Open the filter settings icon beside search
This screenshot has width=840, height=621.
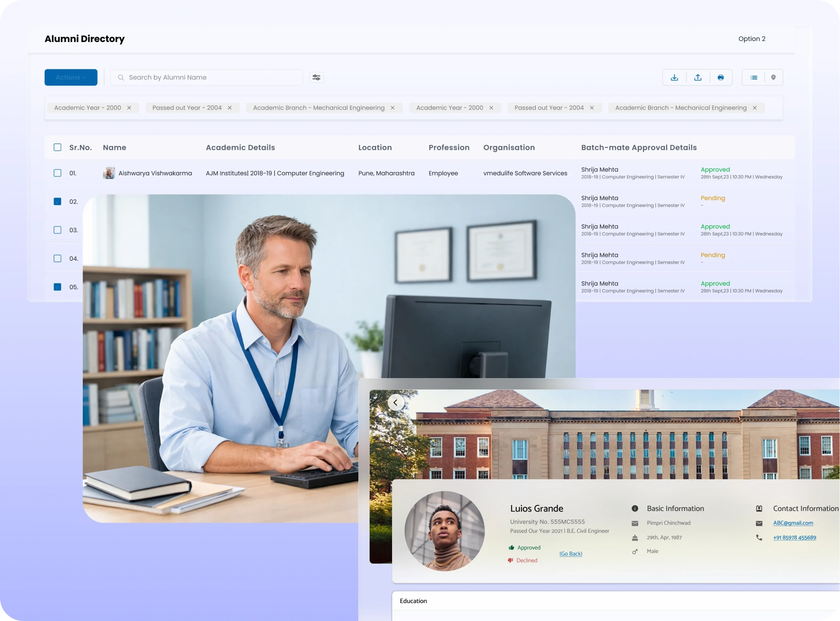pos(316,77)
